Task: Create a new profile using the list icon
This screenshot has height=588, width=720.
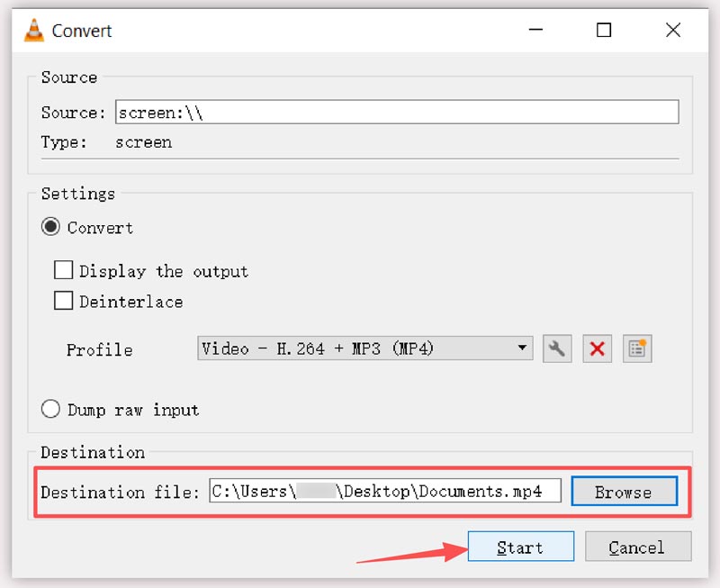Action: point(637,349)
